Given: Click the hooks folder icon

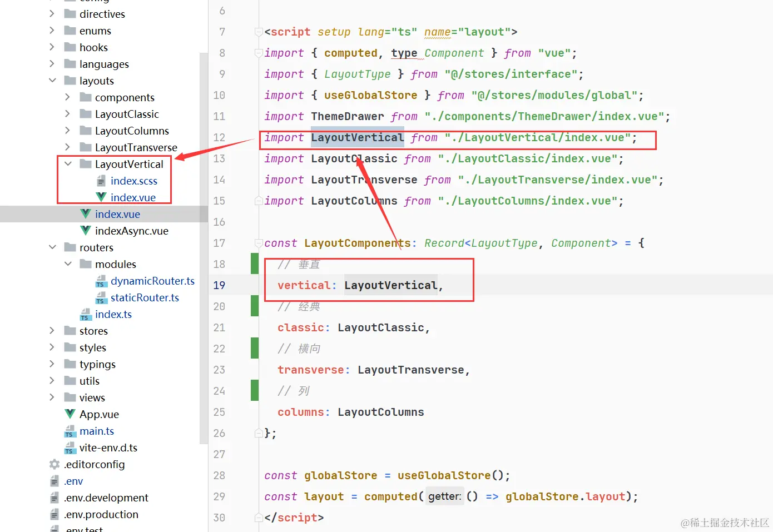Looking at the screenshot, I should coord(70,47).
